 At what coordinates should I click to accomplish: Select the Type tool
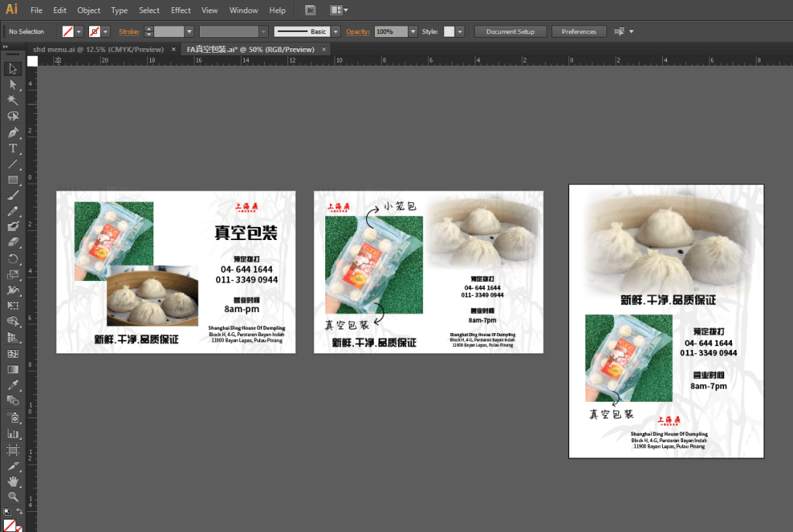(x=13, y=148)
